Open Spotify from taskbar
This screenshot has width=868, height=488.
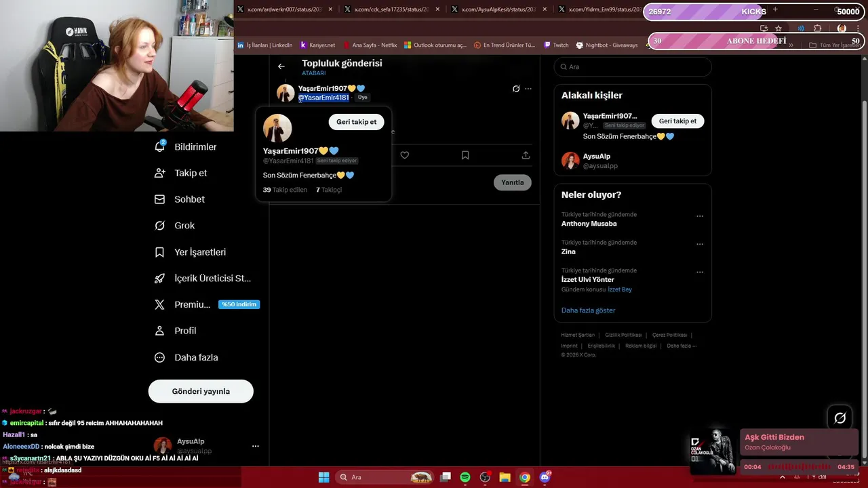465,477
